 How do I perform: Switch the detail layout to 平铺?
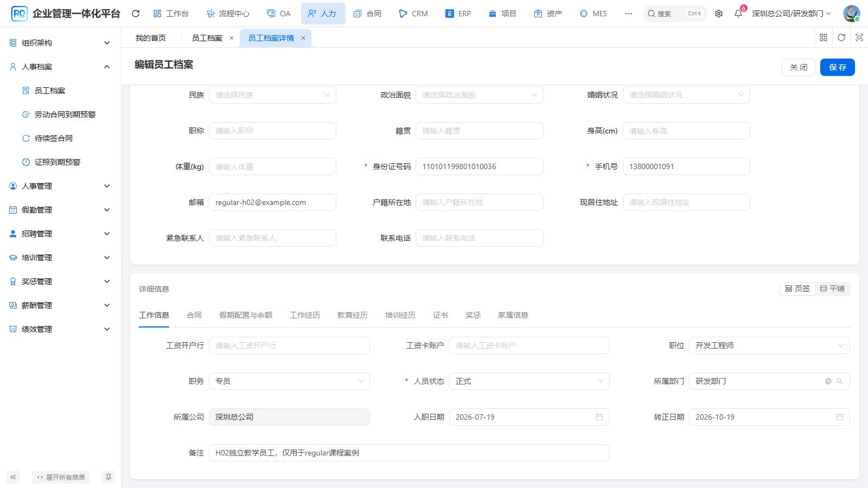(832, 288)
